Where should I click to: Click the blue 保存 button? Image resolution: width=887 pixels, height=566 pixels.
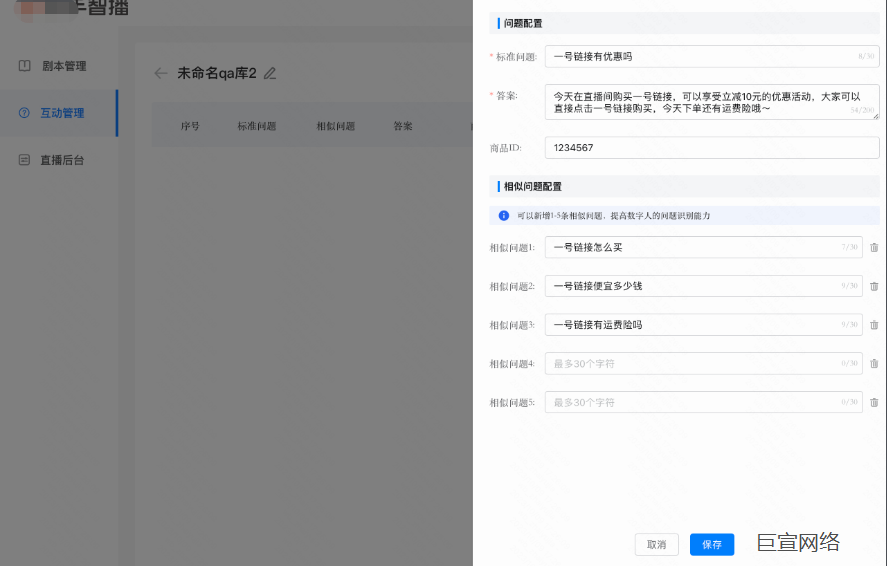coord(712,545)
